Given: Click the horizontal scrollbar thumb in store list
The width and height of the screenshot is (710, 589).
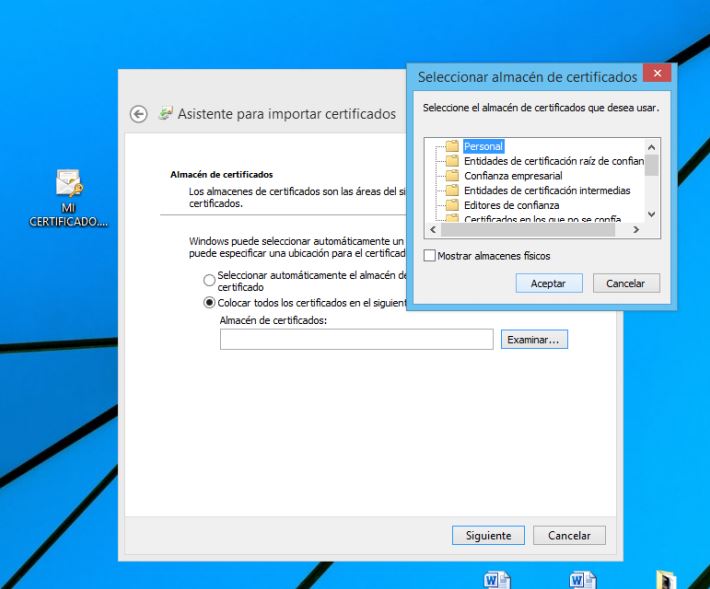Looking at the screenshot, I should [x=528, y=230].
